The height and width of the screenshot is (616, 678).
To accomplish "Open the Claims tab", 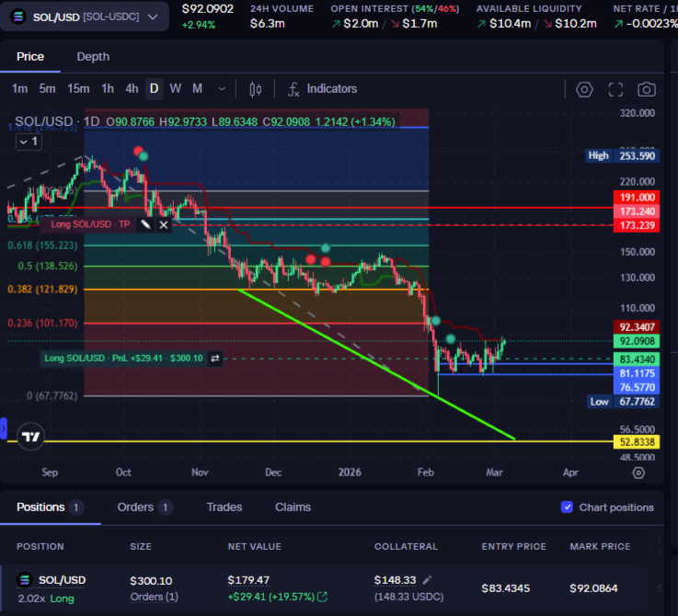I will (293, 508).
